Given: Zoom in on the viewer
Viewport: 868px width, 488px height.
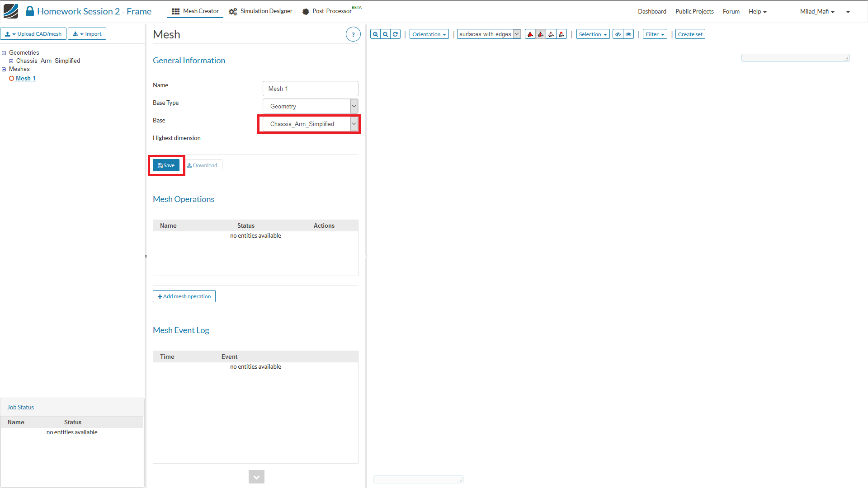Looking at the screenshot, I should tap(375, 34).
